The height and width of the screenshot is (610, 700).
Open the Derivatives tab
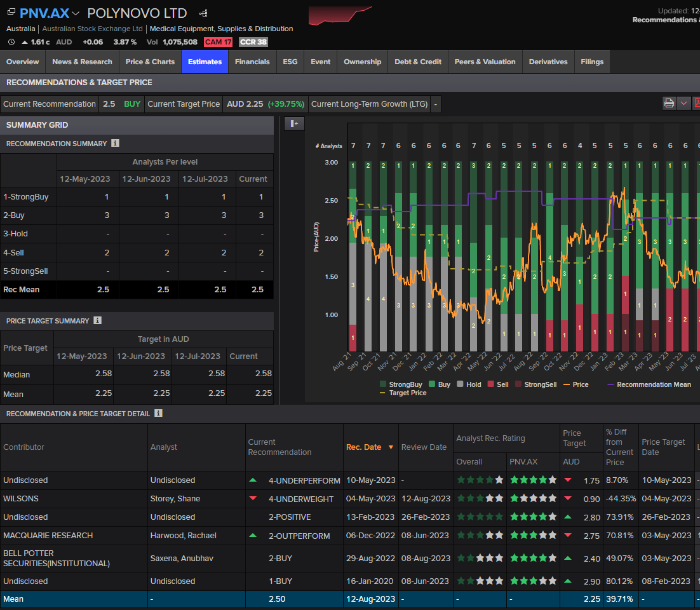pyautogui.click(x=548, y=62)
